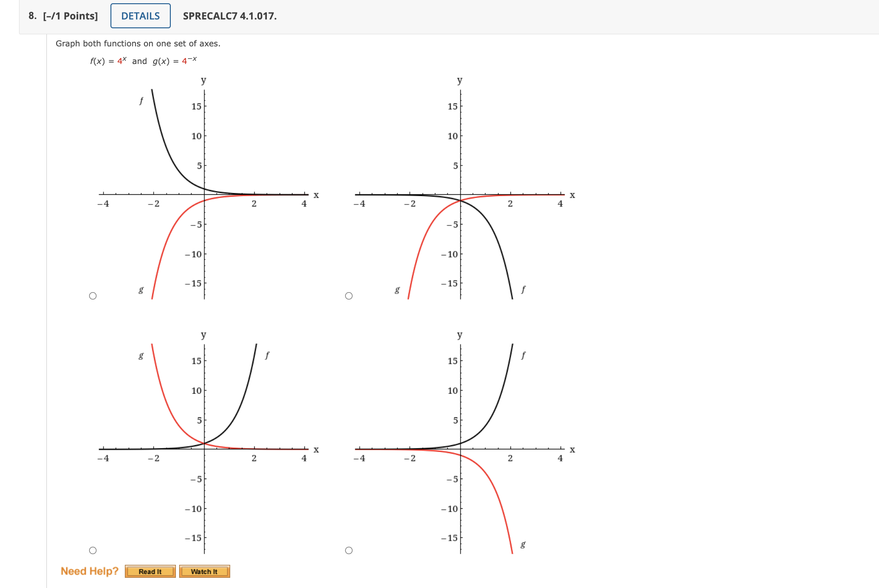Click the Watch It button
This screenshot has width=879, height=588.
204,571
